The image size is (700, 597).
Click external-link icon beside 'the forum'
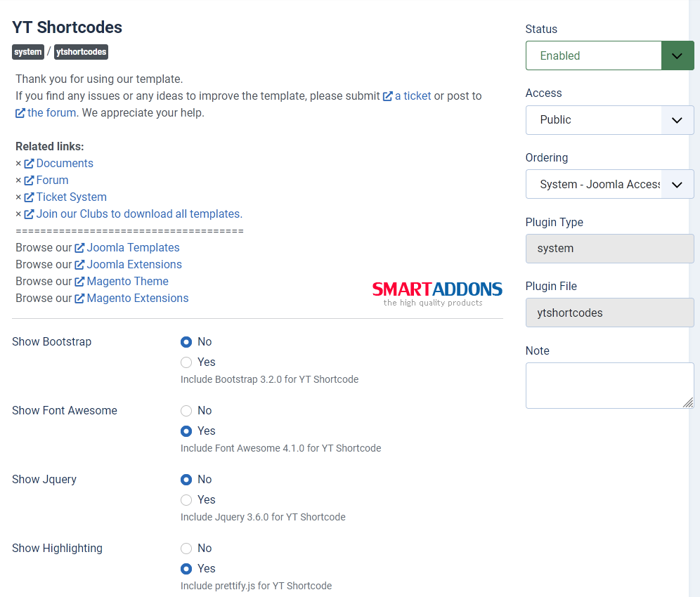pos(20,113)
